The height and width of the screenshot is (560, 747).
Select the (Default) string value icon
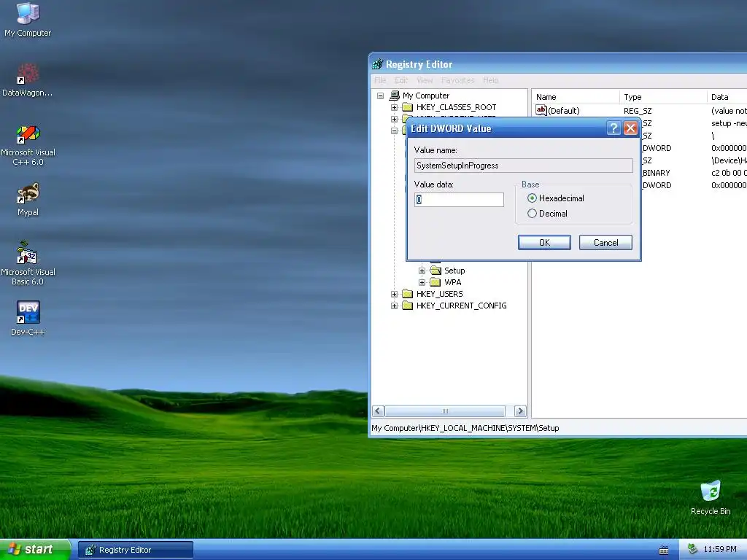click(x=541, y=111)
